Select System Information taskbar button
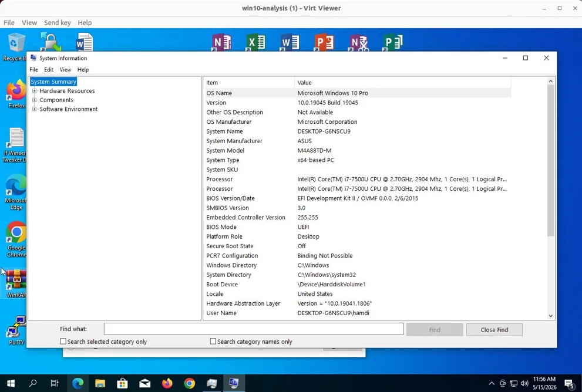This screenshot has height=392, width=582. (234, 383)
